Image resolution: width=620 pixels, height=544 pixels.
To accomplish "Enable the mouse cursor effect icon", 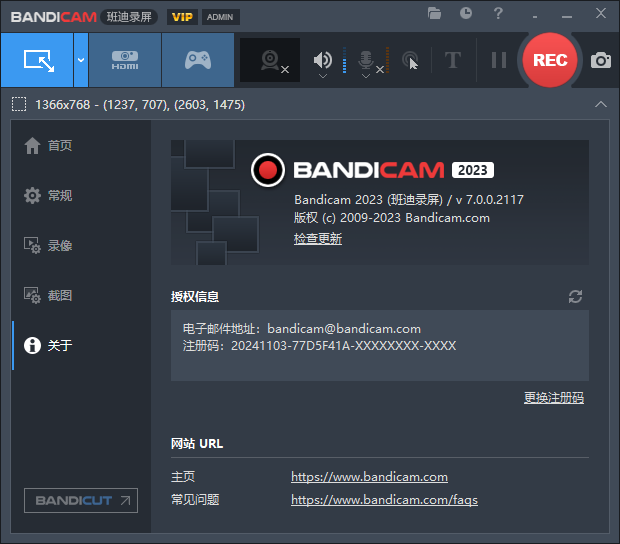I will [409, 60].
